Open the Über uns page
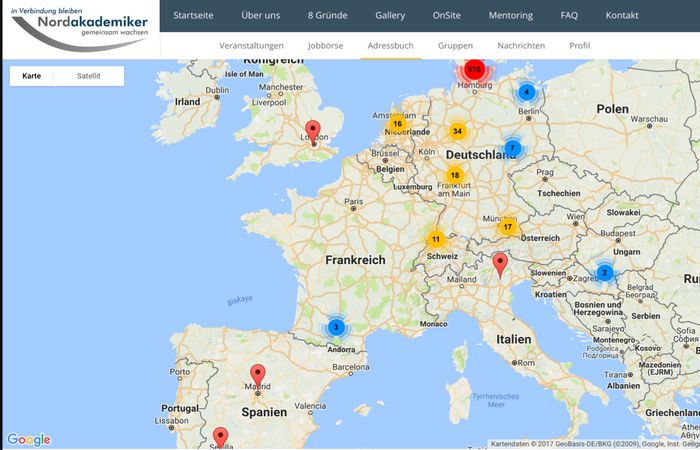This screenshot has width=700, height=450. pos(261,15)
